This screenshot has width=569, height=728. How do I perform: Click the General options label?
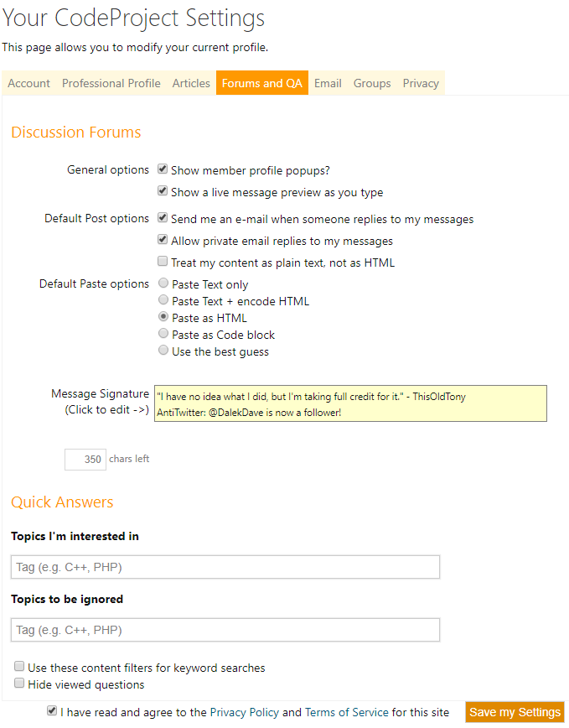108,170
